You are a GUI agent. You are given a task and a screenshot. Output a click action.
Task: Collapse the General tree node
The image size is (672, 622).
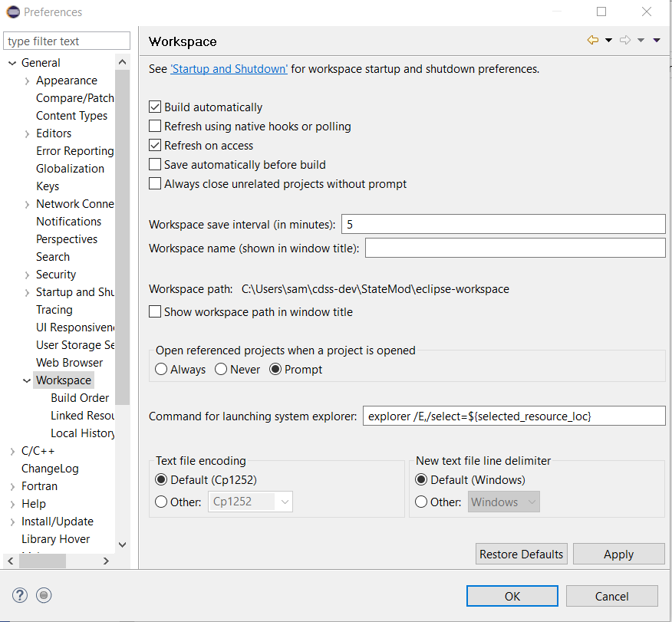point(12,63)
